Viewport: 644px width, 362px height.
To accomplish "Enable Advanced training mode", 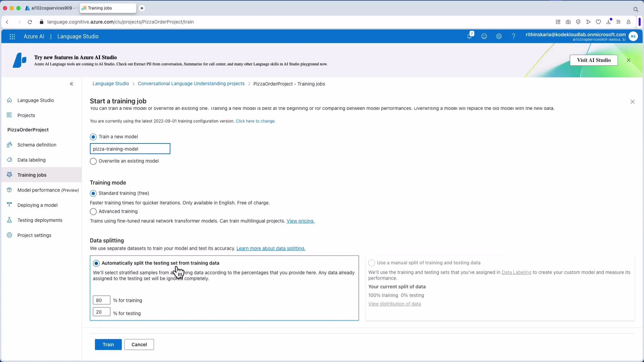I will coord(93,212).
